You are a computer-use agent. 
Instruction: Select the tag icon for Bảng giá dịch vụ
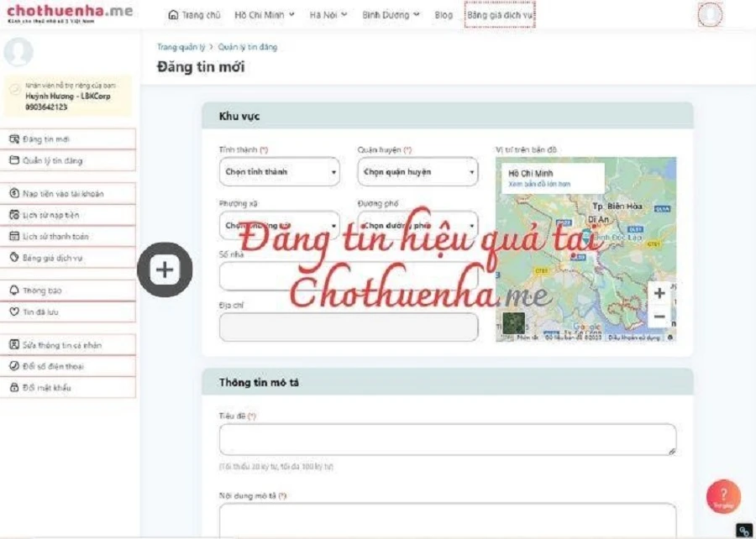(13, 258)
